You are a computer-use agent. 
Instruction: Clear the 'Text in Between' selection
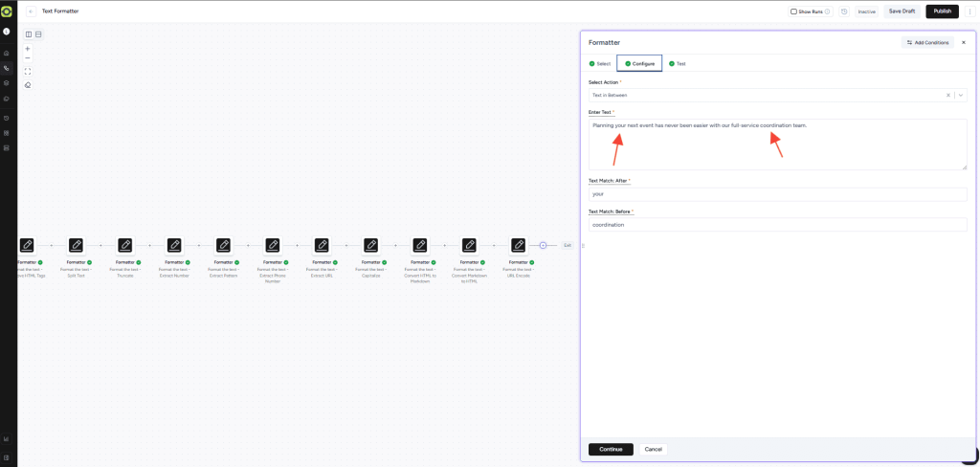(948, 95)
